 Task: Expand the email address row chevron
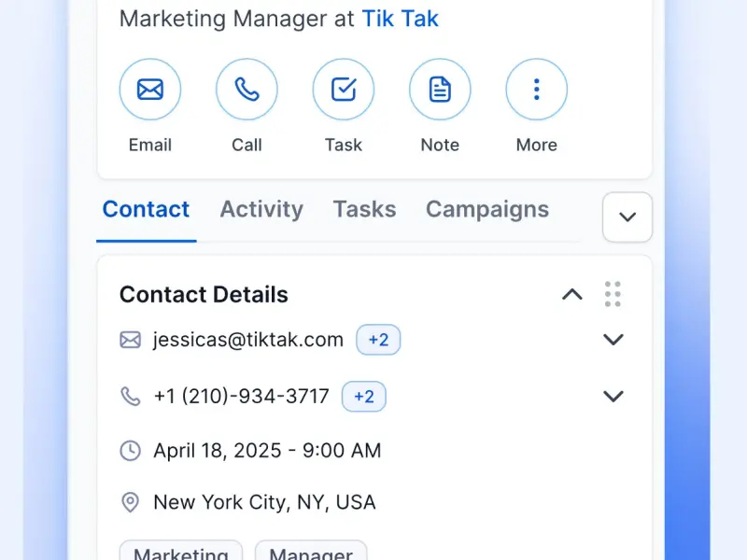(x=613, y=340)
